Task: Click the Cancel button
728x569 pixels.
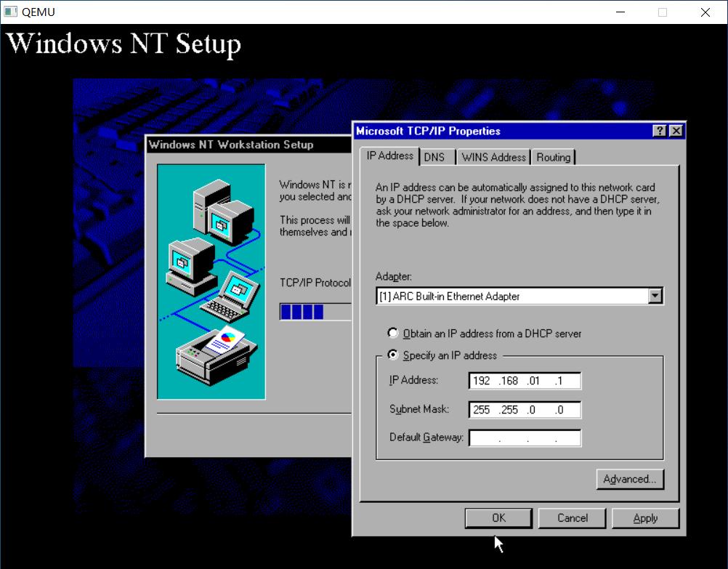Action: coord(572,517)
